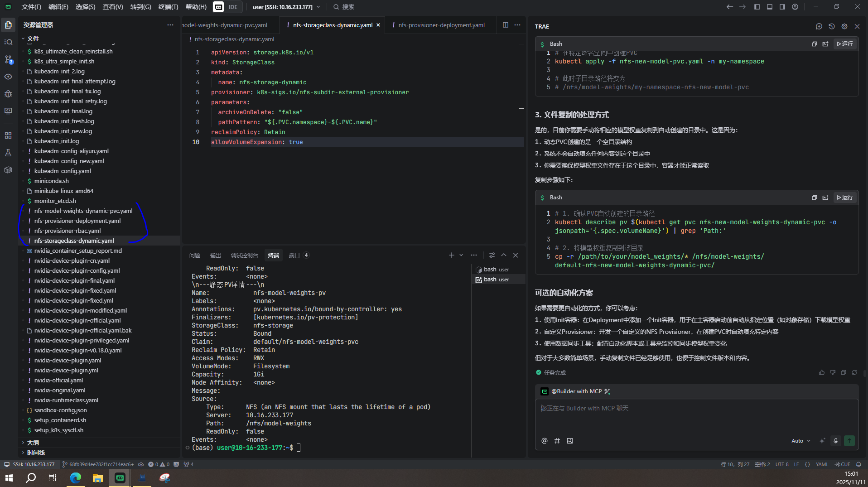The height and width of the screenshot is (487, 868).
Task: Split the editor to the right
Action: click(x=505, y=25)
